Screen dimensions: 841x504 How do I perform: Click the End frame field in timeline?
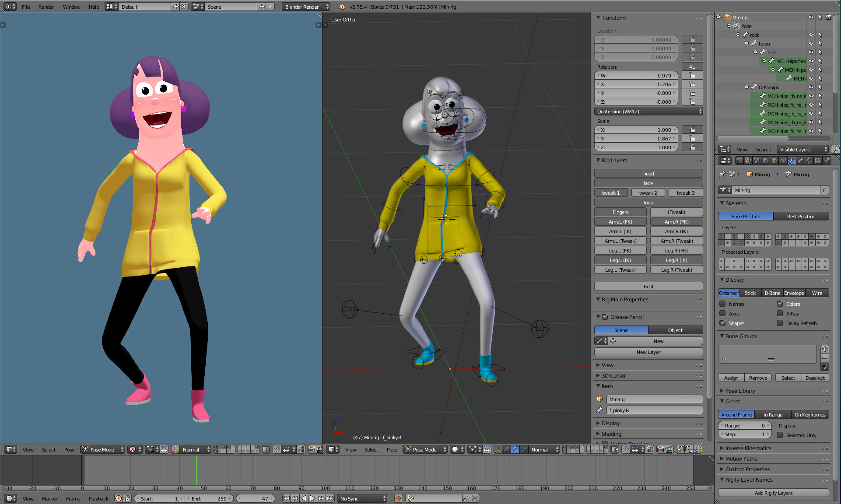[210, 498]
